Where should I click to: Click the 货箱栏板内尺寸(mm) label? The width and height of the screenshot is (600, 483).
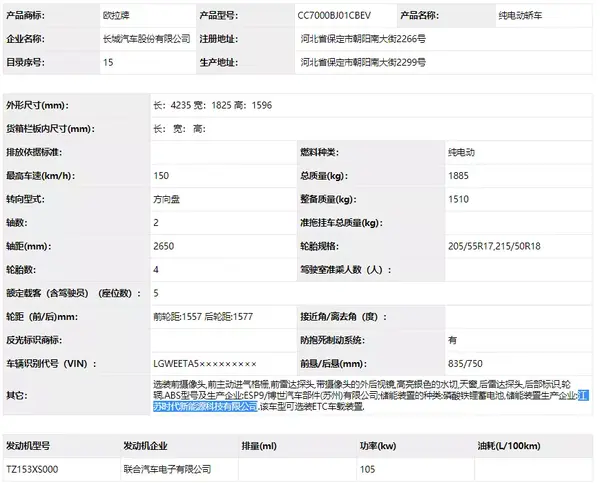pyautogui.click(x=50, y=129)
